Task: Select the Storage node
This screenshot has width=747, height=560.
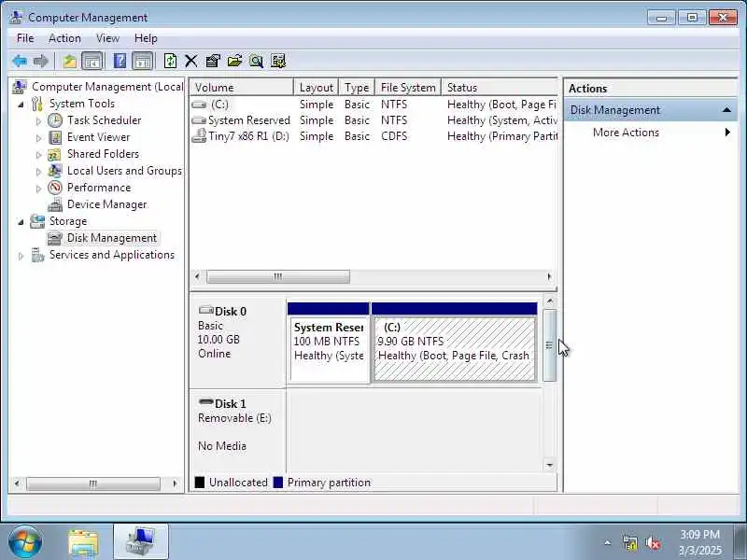Action: click(67, 221)
